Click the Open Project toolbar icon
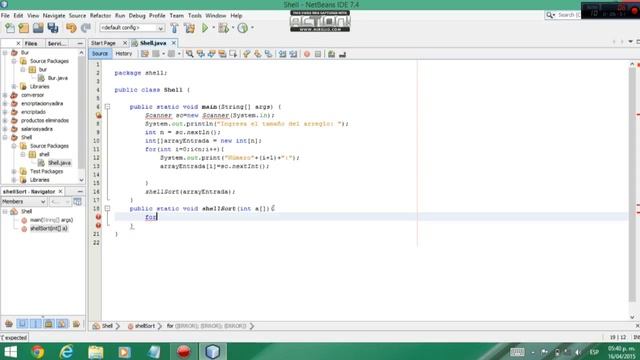This screenshot has width=640, height=360. pyautogui.click(x=38, y=28)
